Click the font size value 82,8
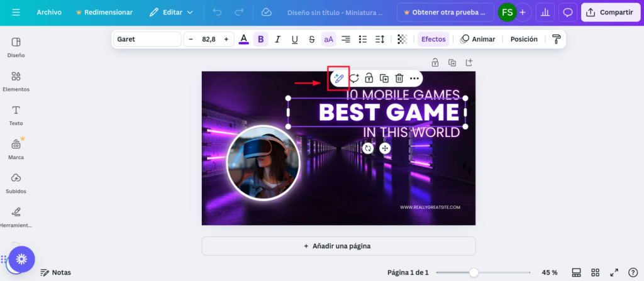 point(209,40)
